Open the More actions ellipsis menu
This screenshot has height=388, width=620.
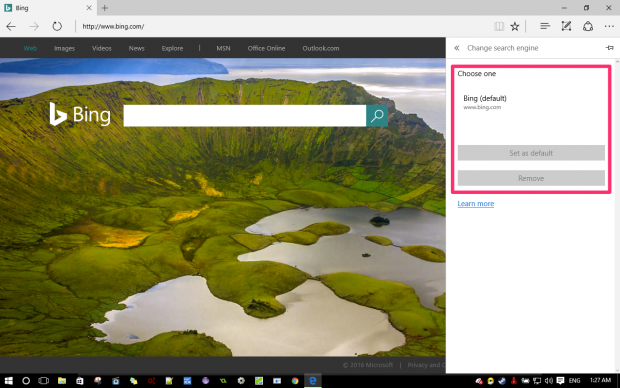(x=609, y=26)
